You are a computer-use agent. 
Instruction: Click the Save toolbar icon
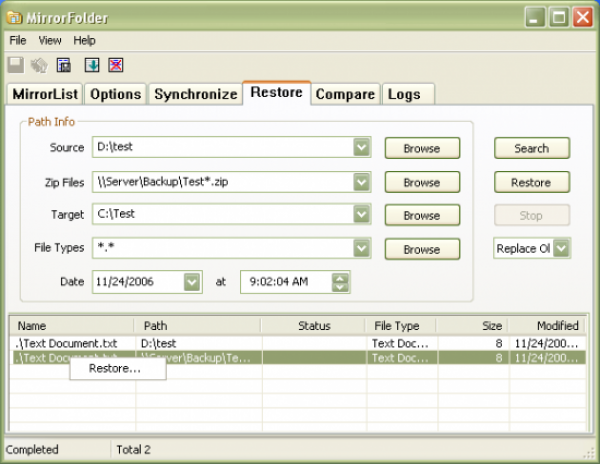[x=16, y=65]
